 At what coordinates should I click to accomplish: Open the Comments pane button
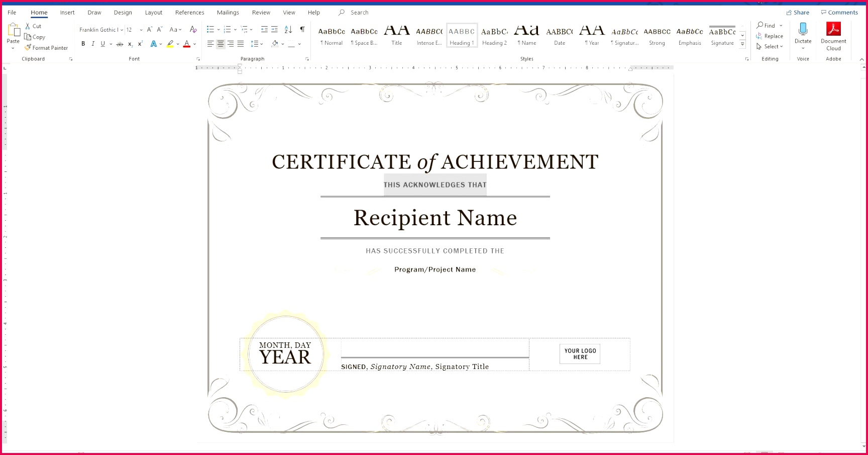click(x=839, y=13)
